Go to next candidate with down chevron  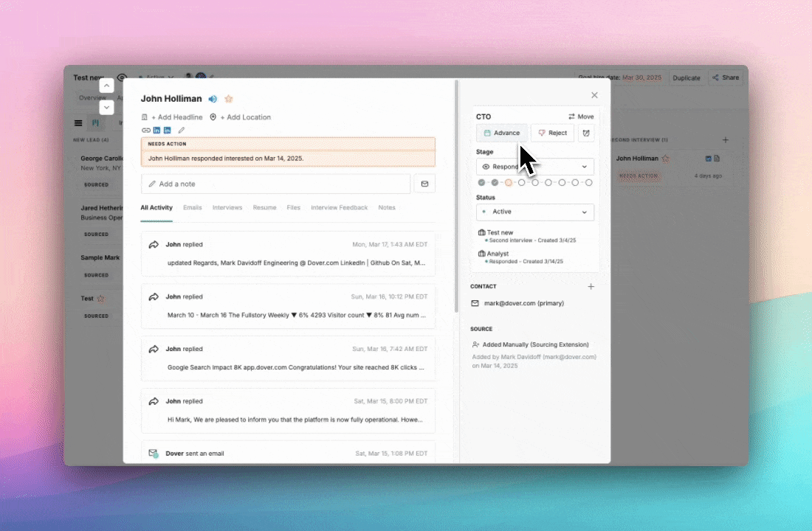coord(106,108)
